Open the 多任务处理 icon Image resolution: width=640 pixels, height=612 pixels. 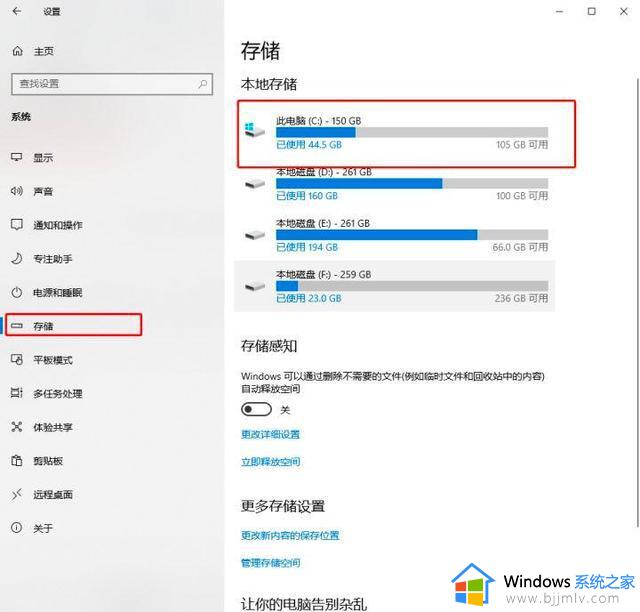[x=17, y=393]
